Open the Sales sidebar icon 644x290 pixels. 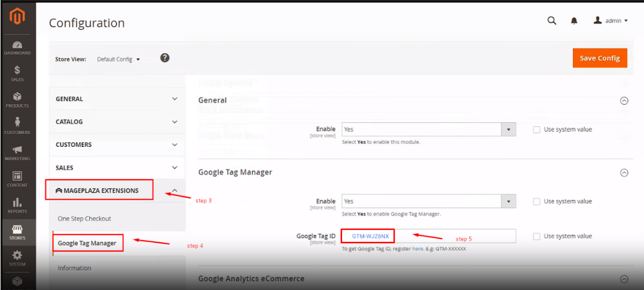(x=17, y=74)
